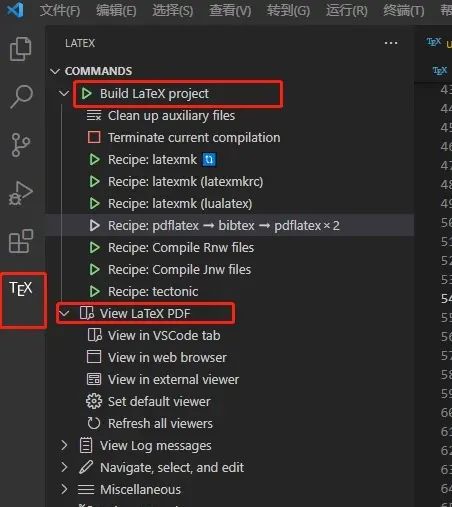Click play icon for Compile Rnw files

click(x=95, y=248)
